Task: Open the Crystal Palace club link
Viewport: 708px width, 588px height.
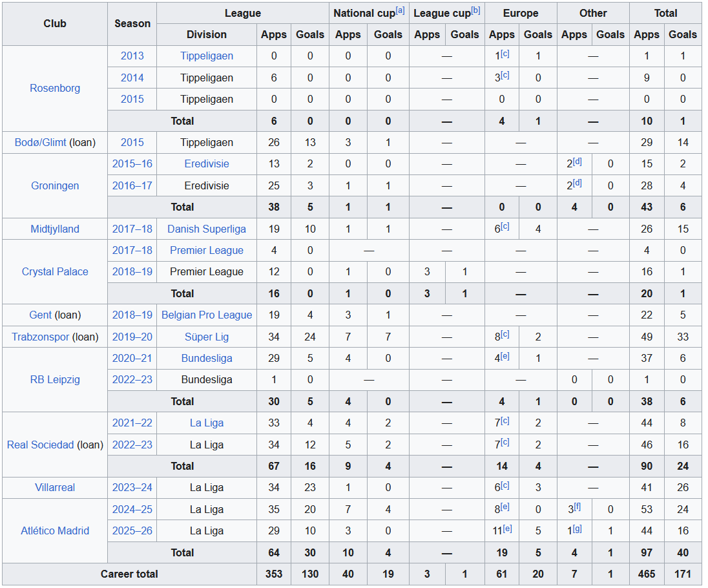Action: 55,272
